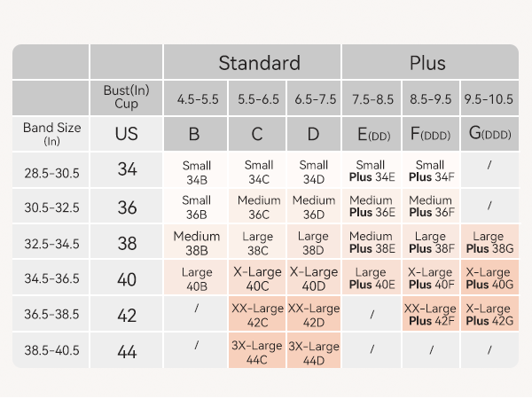Select the Small Plus 34E cell
The height and width of the screenshot is (399, 532).
point(371,170)
